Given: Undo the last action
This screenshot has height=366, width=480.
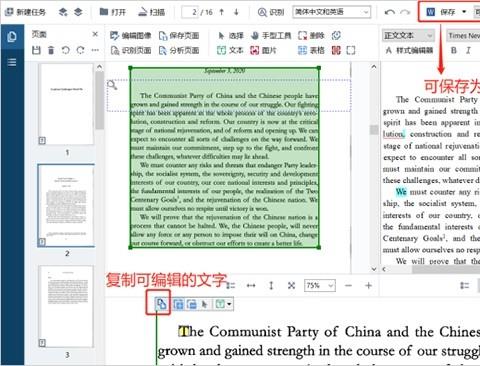Looking at the screenshot, I should pyautogui.click(x=389, y=12).
